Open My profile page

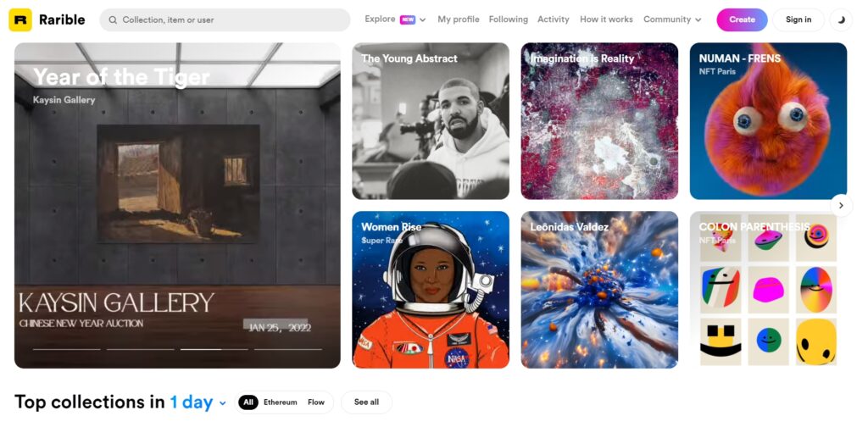[x=458, y=19]
